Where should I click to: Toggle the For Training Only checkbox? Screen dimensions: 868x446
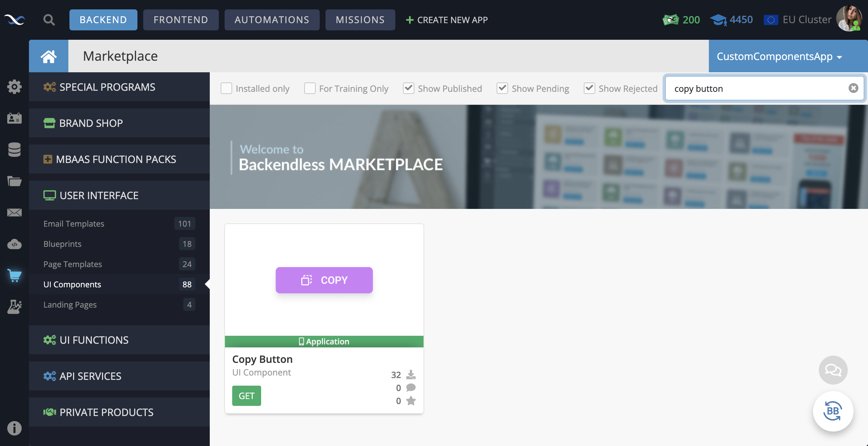click(310, 88)
